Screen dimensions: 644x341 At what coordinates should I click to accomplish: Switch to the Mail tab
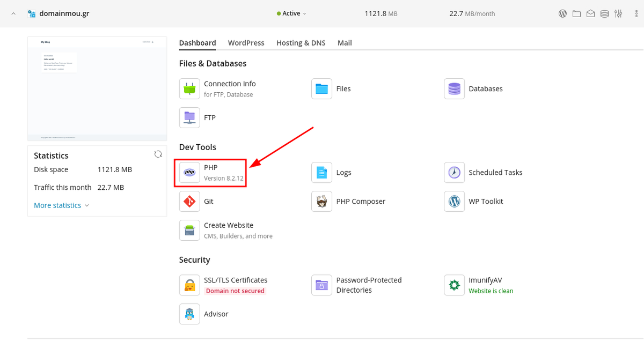tap(345, 43)
